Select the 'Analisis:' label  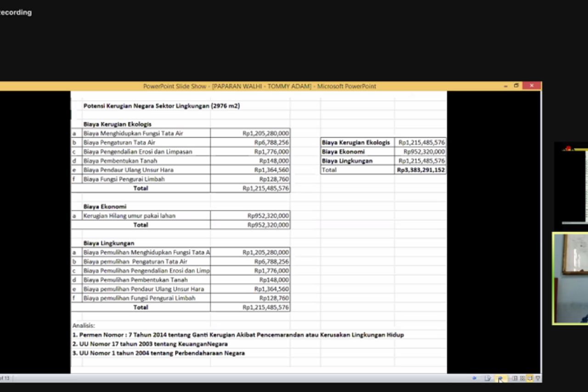tap(84, 325)
